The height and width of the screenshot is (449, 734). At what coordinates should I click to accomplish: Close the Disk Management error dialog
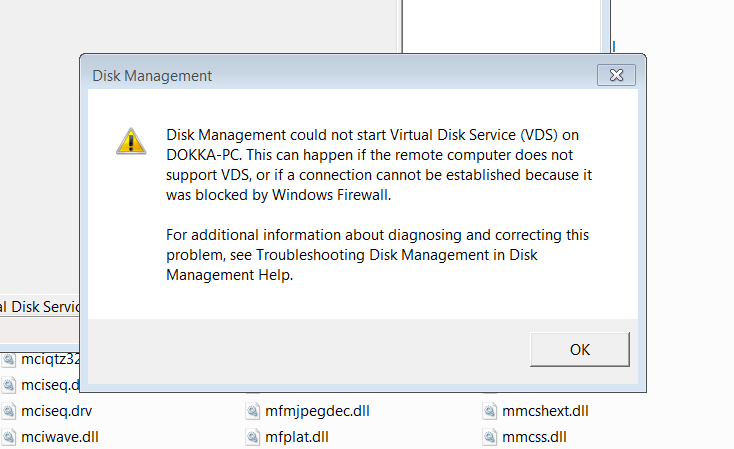(x=616, y=75)
